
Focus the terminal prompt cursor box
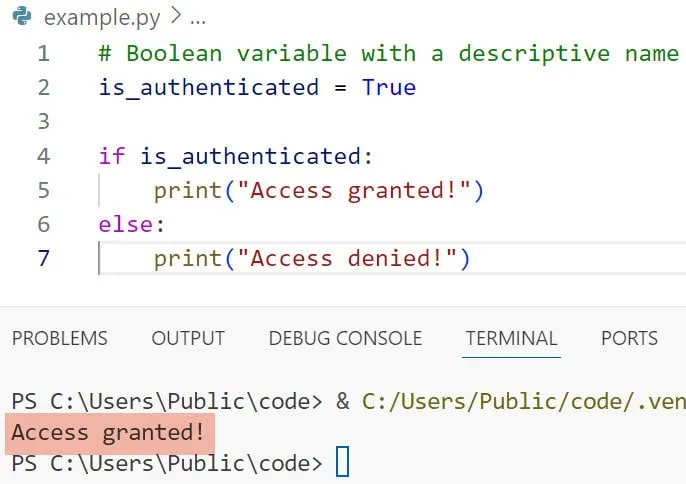coord(343,464)
